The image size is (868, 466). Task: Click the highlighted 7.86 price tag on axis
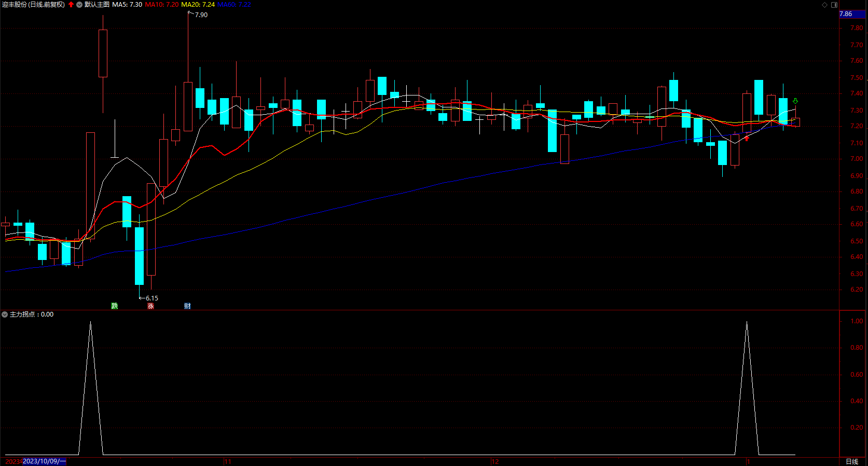click(x=852, y=14)
